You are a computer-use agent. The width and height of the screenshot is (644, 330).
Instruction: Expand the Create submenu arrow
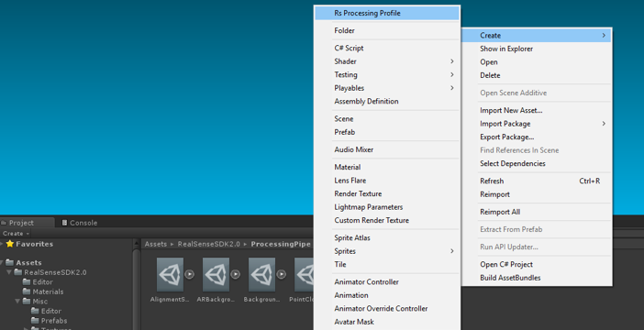(x=604, y=36)
